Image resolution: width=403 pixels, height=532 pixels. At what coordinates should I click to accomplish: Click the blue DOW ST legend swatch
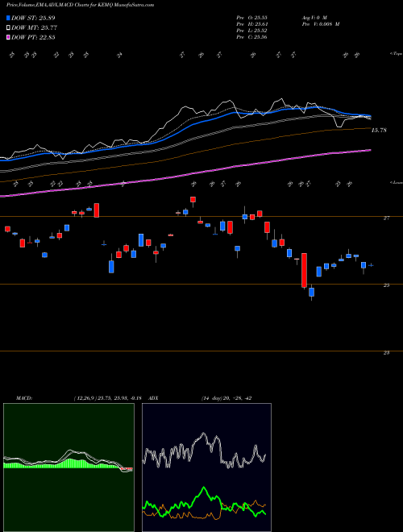[x=8, y=18]
